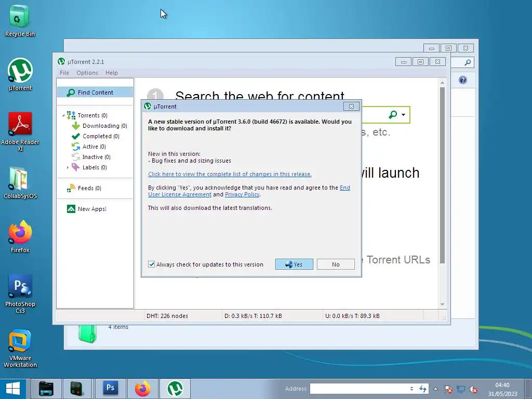The width and height of the screenshot is (532, 399).
Task: Click the upload speed status entry
Action: click(x=352, y=316)
